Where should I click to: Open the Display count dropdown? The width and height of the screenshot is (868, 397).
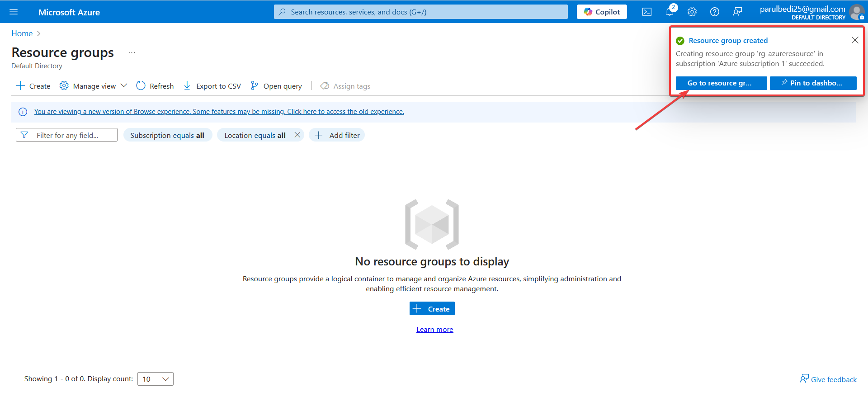155,379
